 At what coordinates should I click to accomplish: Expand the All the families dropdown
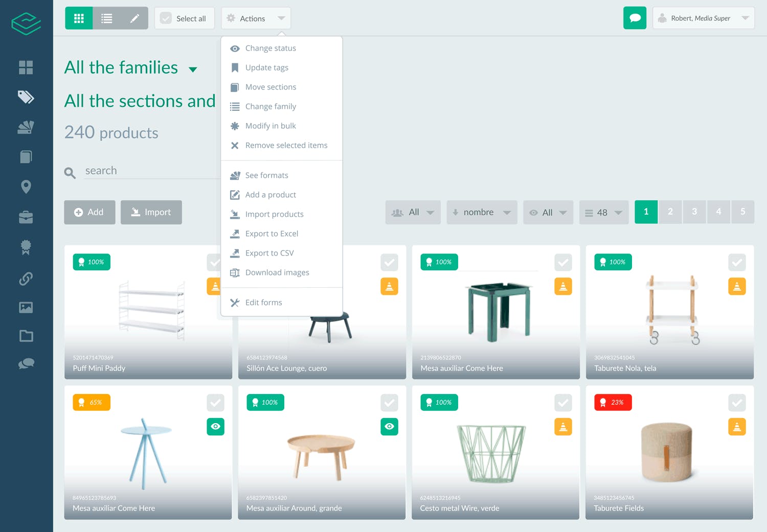[x=193, y=70]
